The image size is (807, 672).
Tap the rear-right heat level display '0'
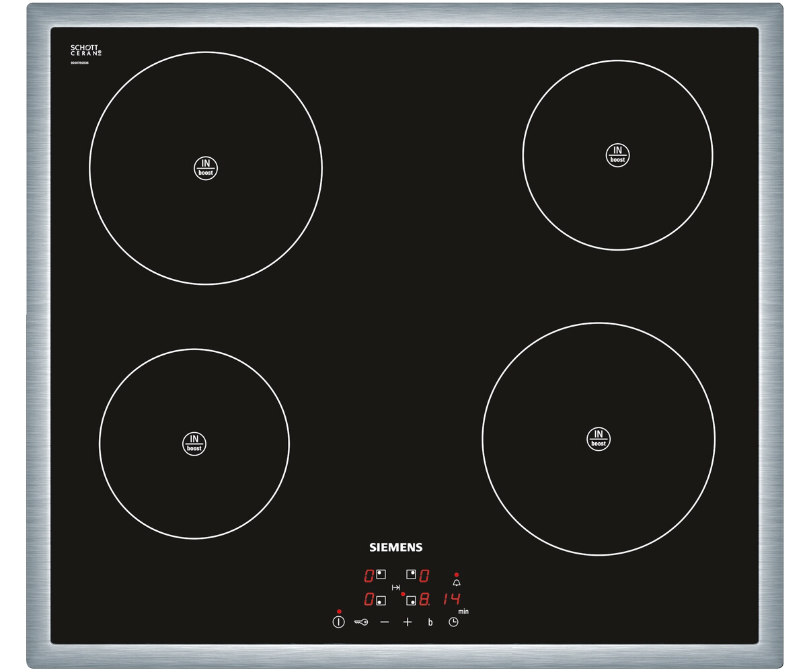tap(424, 576)
